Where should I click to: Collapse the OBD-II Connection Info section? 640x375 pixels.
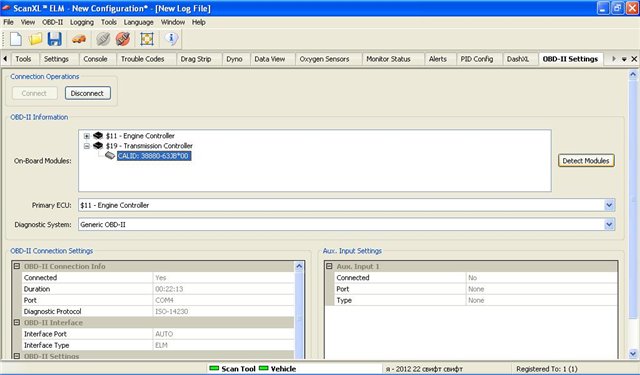(17, 266)
